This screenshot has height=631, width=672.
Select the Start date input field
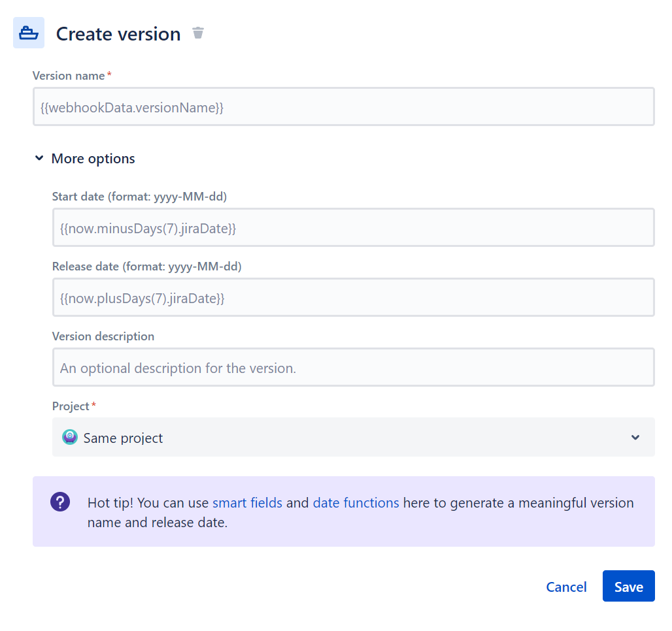pyautogui.click(x=353, y=227)
